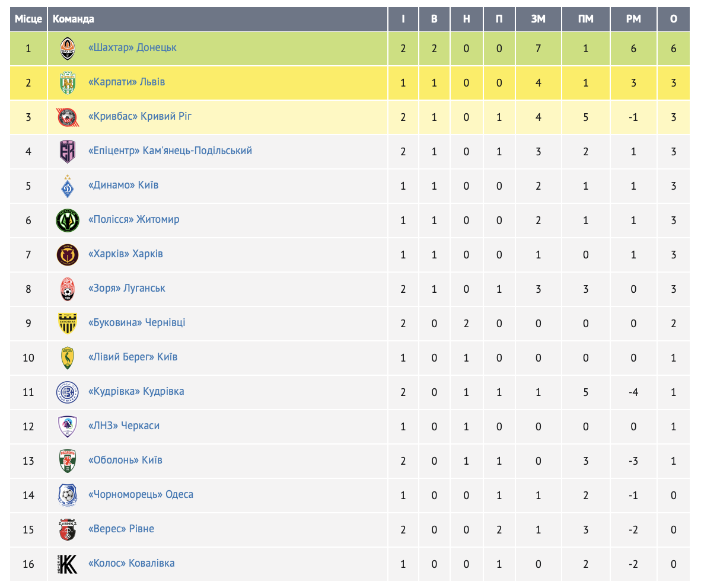Viewport: 701px width, 588px height.
Task: Click the РМ goal difference header
Action: tap(633, 19)
